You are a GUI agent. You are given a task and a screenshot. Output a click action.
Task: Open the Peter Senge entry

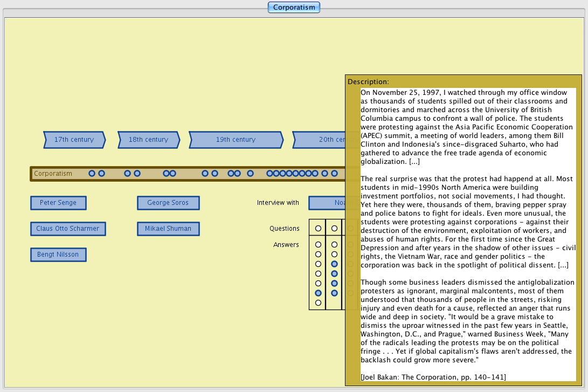tap(58, 203)
